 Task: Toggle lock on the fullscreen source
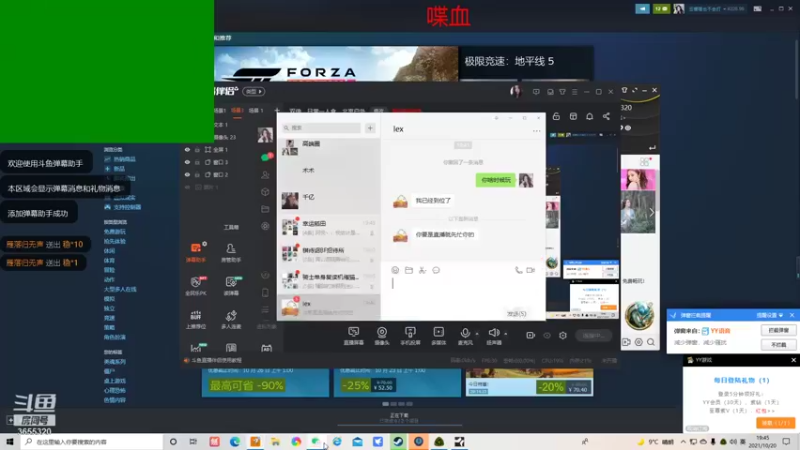tap(197, 149)
